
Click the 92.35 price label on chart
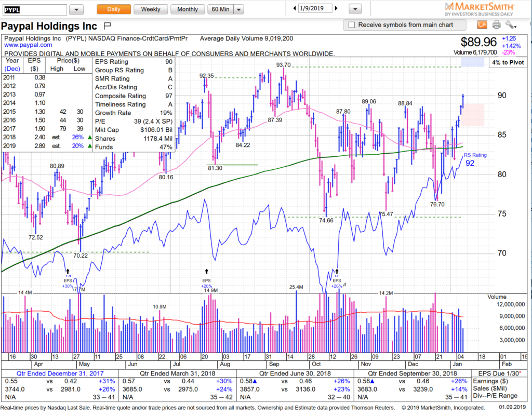tap(207, 76)
